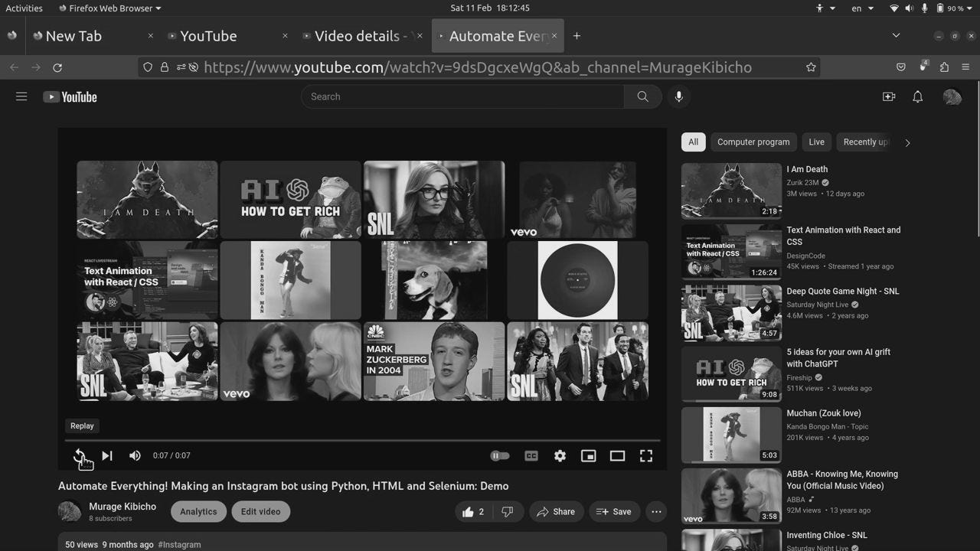
Task: Enter fullscreen playback
Action: 646,455
